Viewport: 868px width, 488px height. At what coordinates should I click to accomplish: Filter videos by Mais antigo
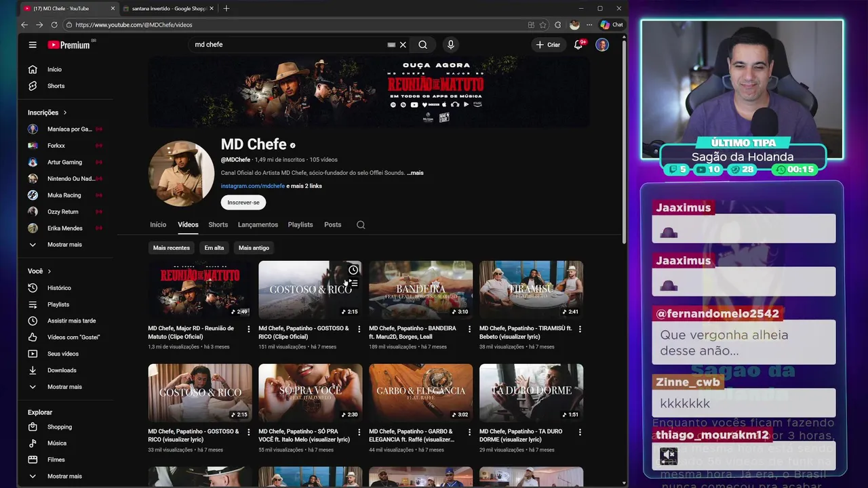(x=254, y=248)
